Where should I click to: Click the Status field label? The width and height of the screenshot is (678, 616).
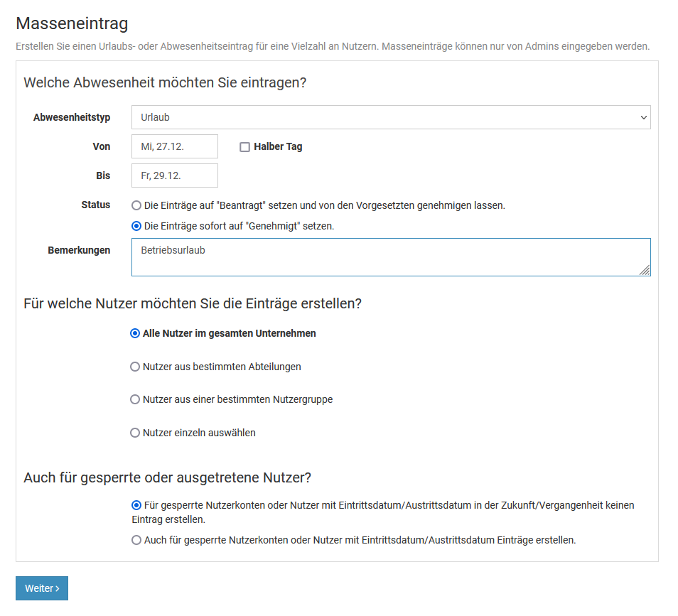tap(96, 205)
